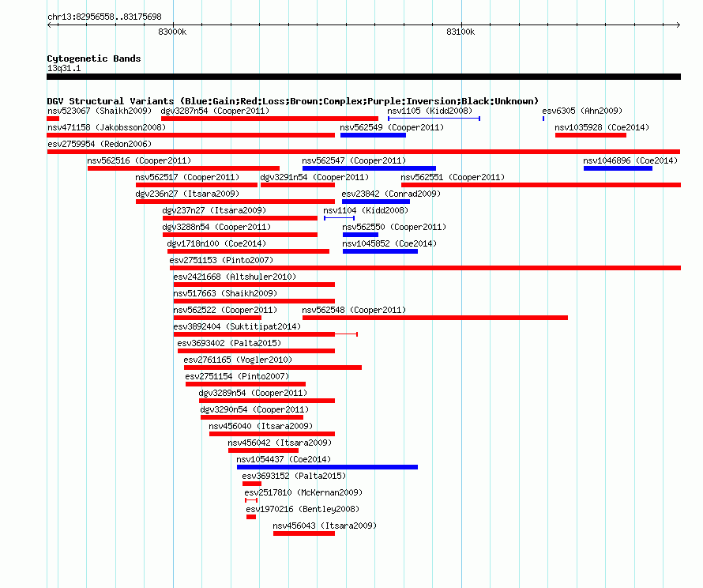Select nsv562549 (Cooper2011) label
703x588 pixels.
click(392, 127)
